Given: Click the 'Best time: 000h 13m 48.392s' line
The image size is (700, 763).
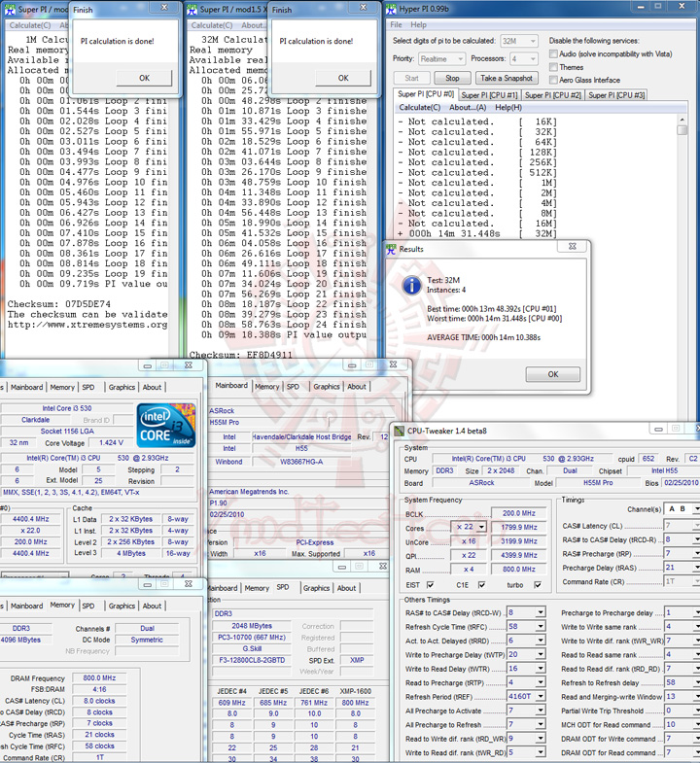Looking at the screenshot, I should pyautogui.click(x=491, y=308).
